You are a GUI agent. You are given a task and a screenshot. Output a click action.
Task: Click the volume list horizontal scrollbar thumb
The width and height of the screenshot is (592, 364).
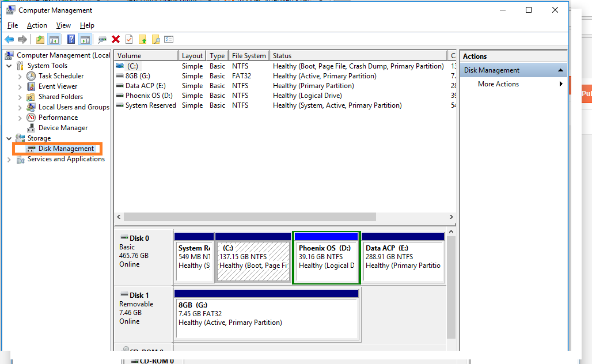pyautogui.click(x=249, y=217)
